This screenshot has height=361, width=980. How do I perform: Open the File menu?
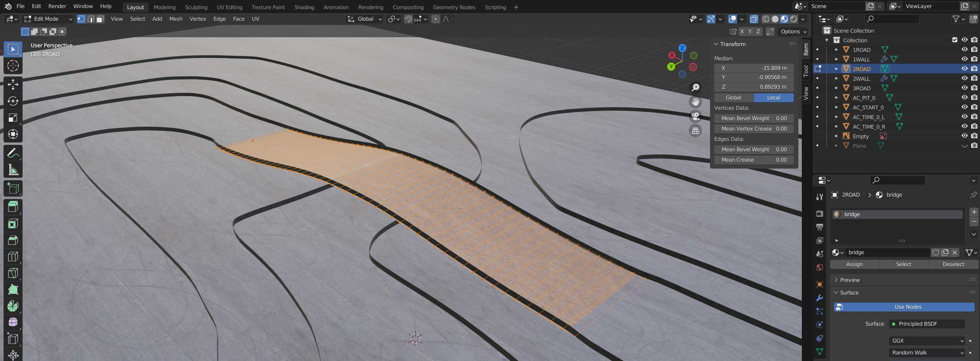tap(21, 6)
